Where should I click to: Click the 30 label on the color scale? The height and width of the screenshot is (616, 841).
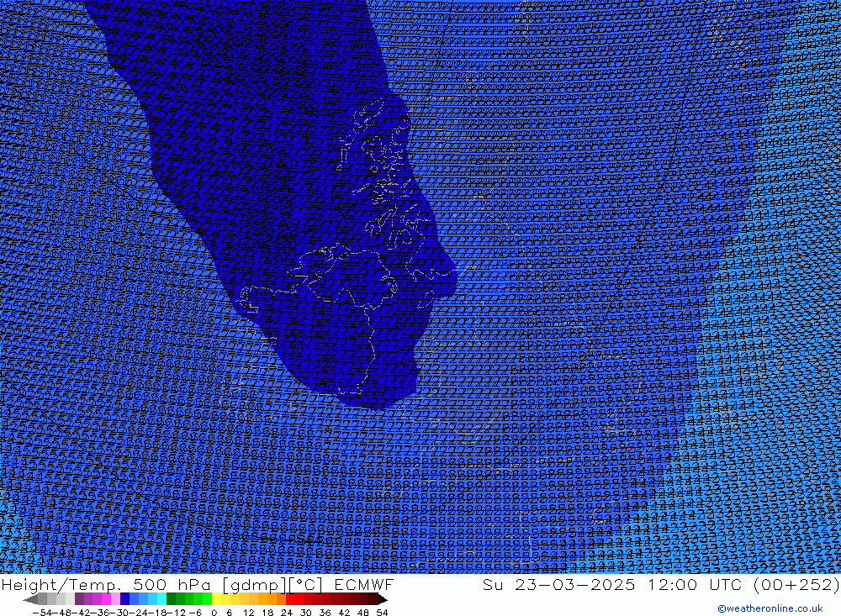point(306,613)
